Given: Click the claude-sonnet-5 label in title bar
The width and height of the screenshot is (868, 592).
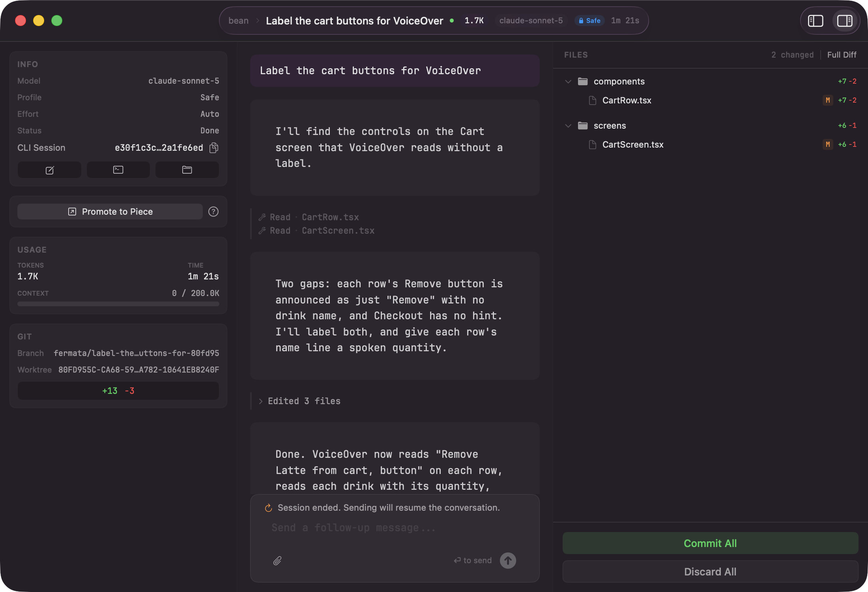Looking at the screenshot, I should pos(531,21).
